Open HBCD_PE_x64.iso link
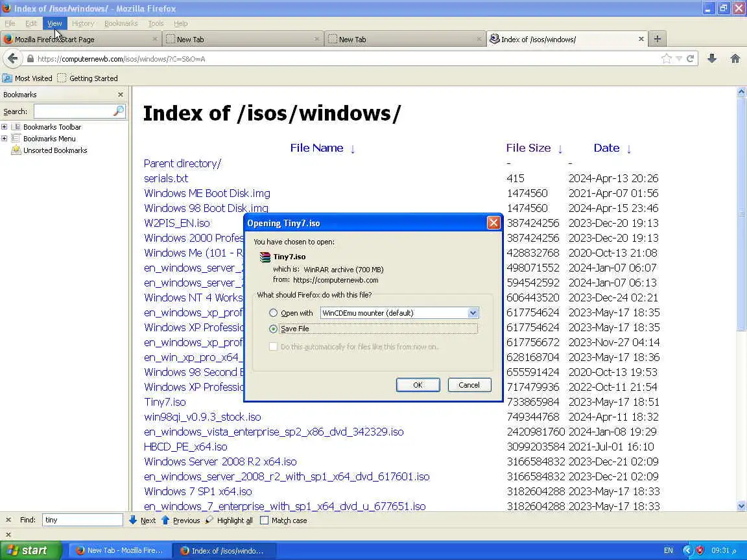The width and height of the screenshot is (747, 560). tap(186, 447)
